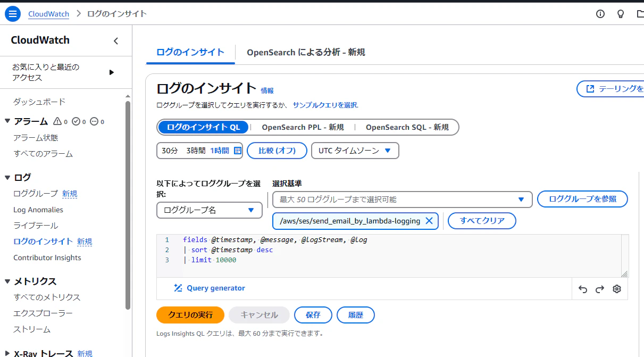Click the sidebar vertical scrollbar
The width and height of the screenshot is (644, 357).
tap(128, 205)
